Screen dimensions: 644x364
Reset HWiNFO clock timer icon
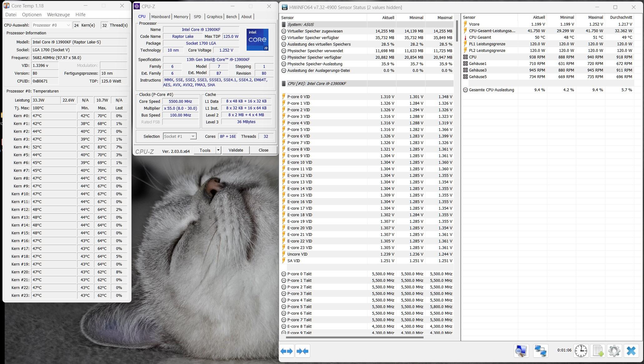(x=581, y=351)
